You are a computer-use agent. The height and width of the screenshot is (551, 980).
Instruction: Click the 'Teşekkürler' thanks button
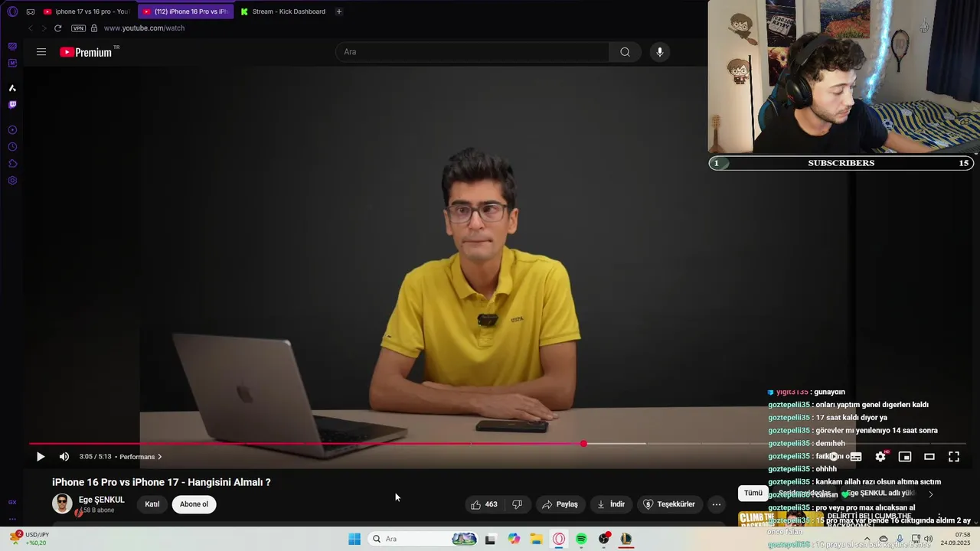(x=669, y=504)
